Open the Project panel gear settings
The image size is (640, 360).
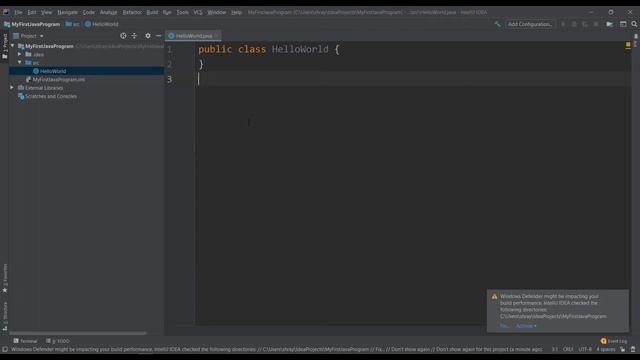pos(148,36)
